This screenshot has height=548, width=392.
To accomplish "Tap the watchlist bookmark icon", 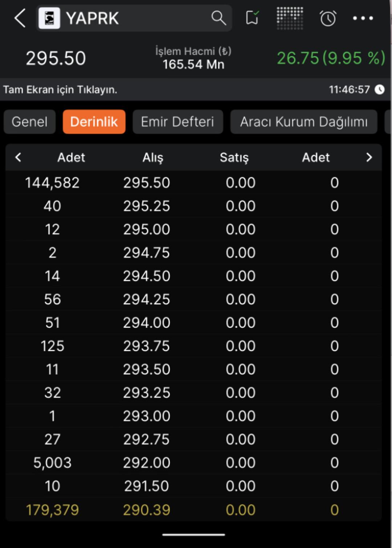I will [x=252, y=18].
